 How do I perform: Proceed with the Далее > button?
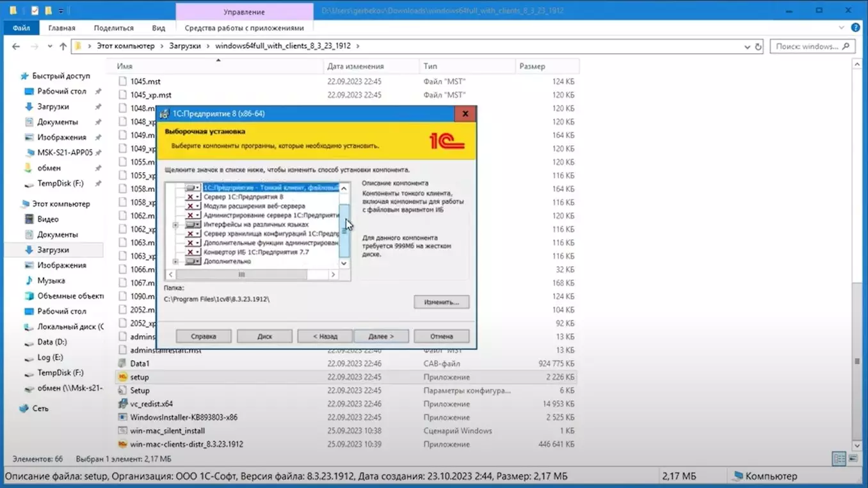pos(381,336)
